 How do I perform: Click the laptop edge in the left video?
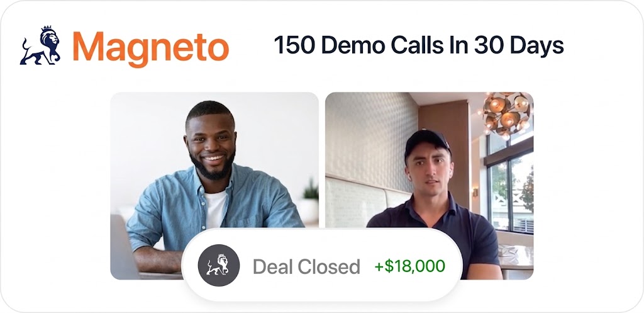coord(123,247)
